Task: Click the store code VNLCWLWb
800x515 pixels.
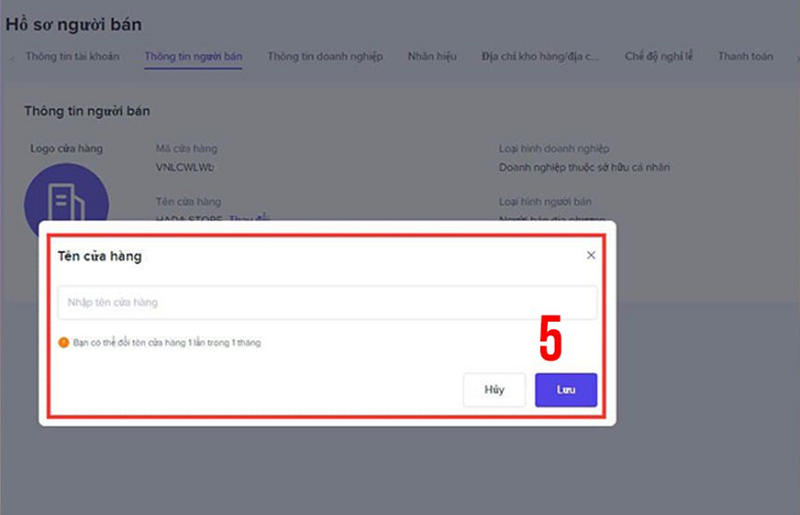Action: (x=184, y=168)
